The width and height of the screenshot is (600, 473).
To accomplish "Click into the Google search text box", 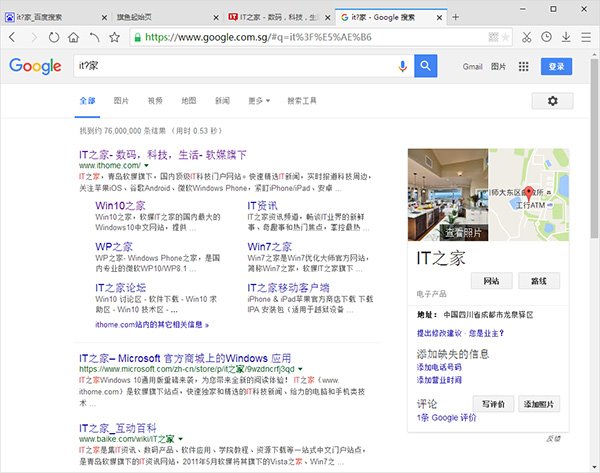I will 230,67.
